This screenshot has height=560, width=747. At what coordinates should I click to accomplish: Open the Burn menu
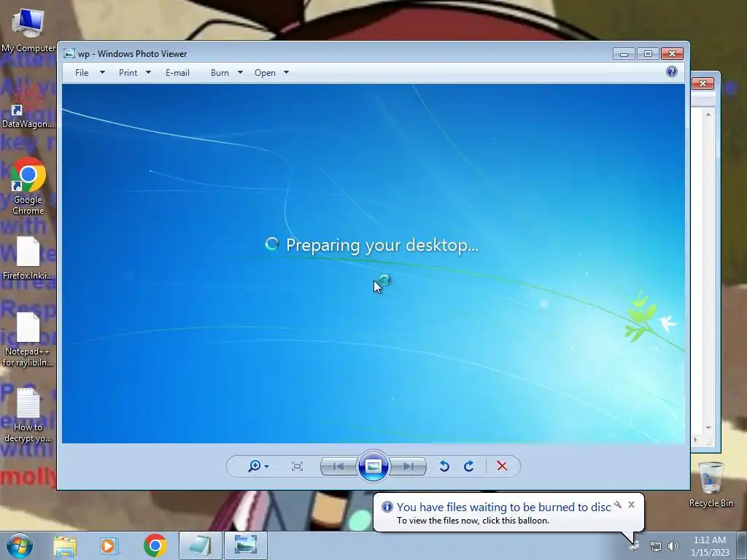[x=220, y=72]
